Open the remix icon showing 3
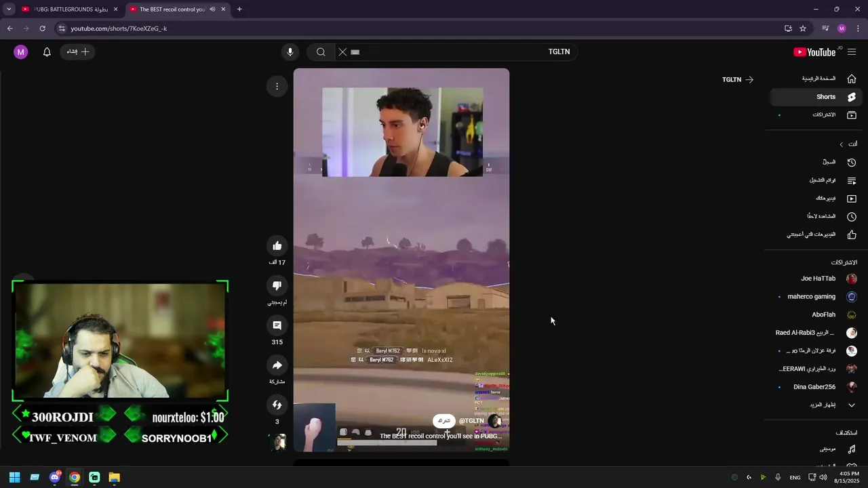The image size is (868, 488). point(277,405)
